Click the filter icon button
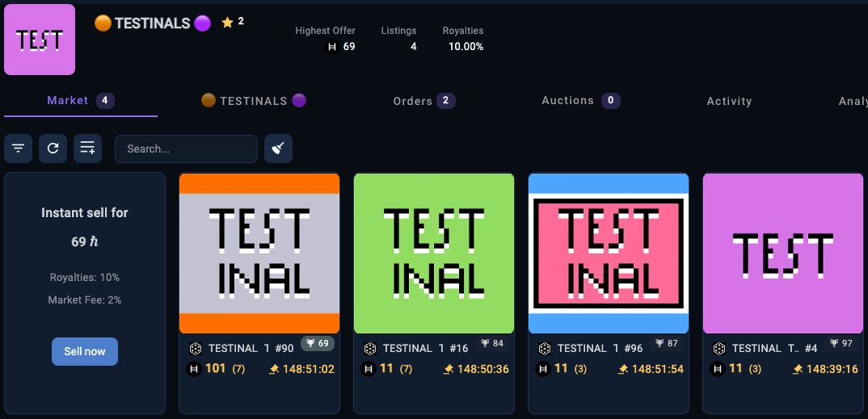 pyautogui.click(x=19, y=148)
